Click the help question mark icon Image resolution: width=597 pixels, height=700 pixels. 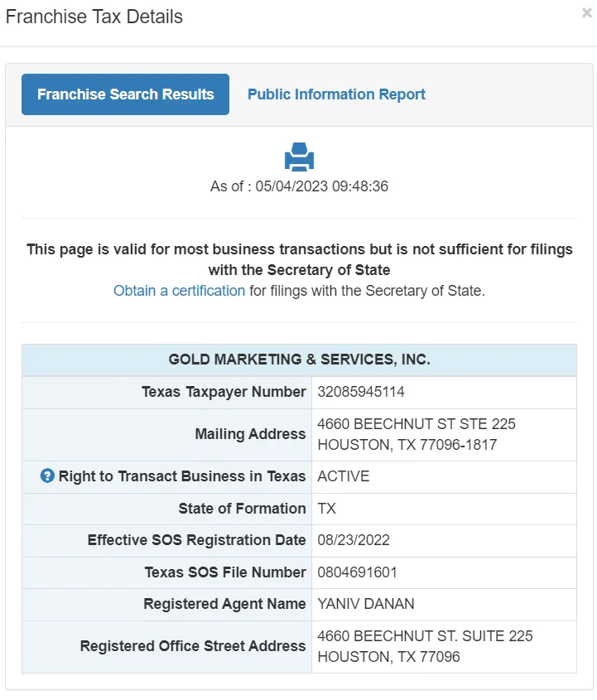[47, 476]
